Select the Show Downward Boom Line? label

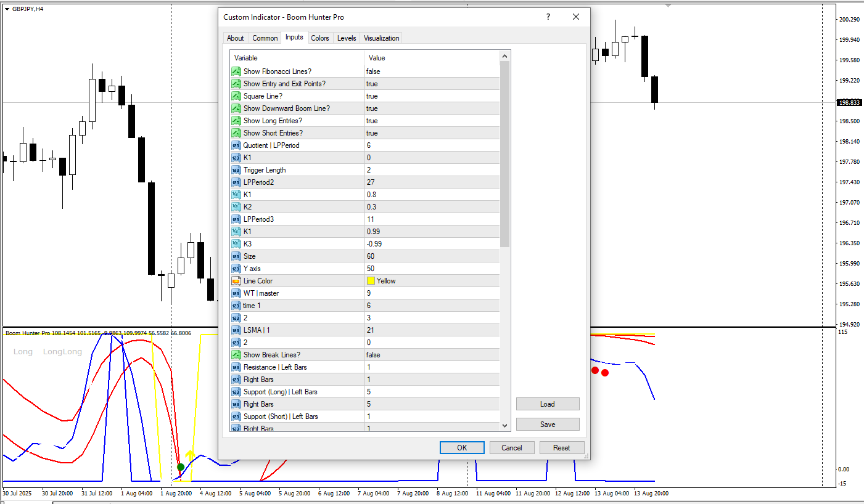(x=287, y=108)
